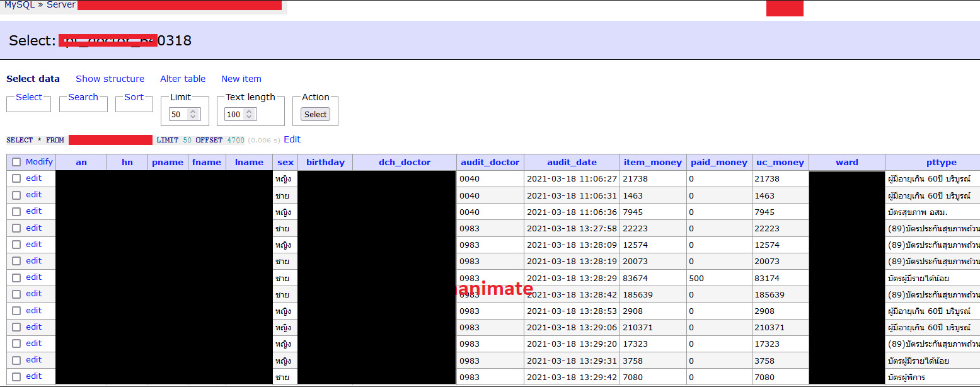Tick the checkbox for item_money 83674 row
Screen dimensions: 980x387
click(x=16, y=277)
